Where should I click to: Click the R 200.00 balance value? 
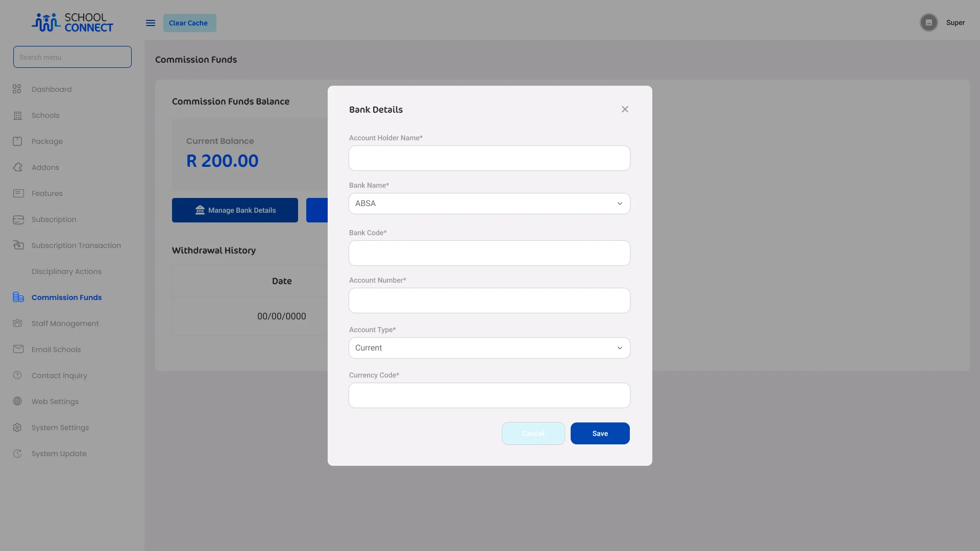click(223, 161)
